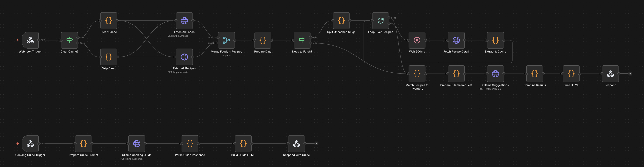Click the Fetch All Foods HTTP globe icon
The image size is (644, 167).
(184, 21)
